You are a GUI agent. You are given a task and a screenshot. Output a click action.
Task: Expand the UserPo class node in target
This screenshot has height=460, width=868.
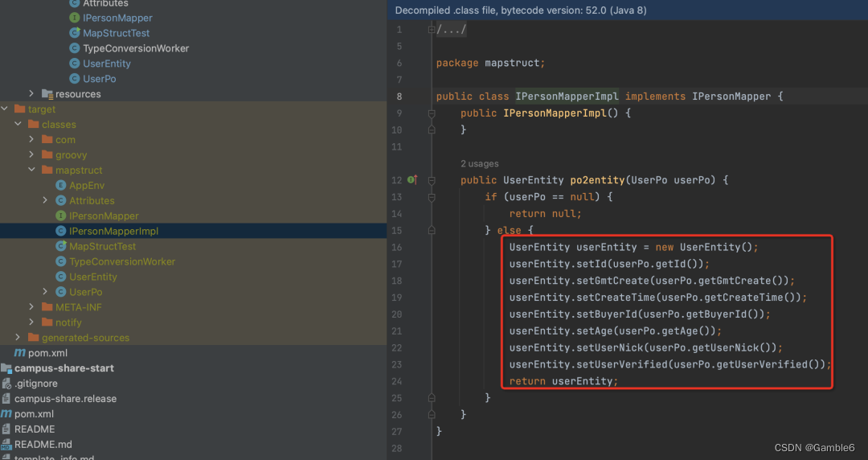tap(45, 291)
